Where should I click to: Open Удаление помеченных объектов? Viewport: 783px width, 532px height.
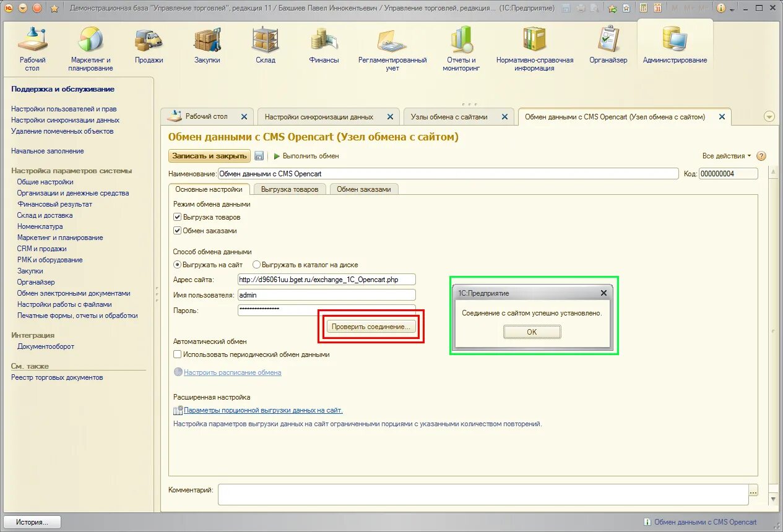pyautogui.click(x=62, y=131)
